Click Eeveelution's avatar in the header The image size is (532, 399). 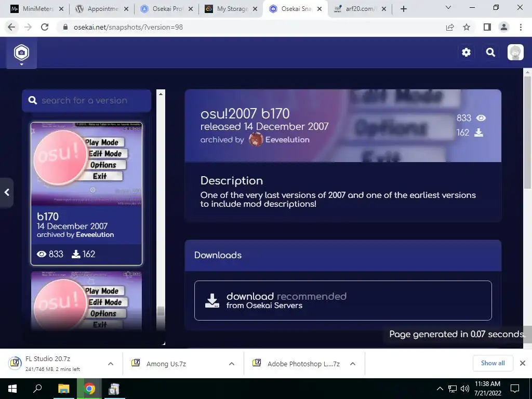click(256, 139)
